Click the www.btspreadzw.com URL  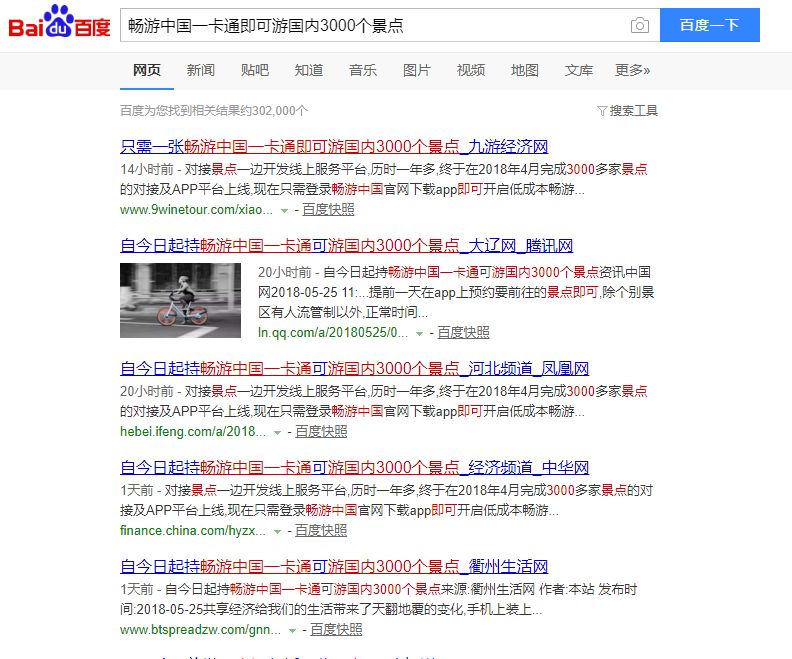point(200,630)
